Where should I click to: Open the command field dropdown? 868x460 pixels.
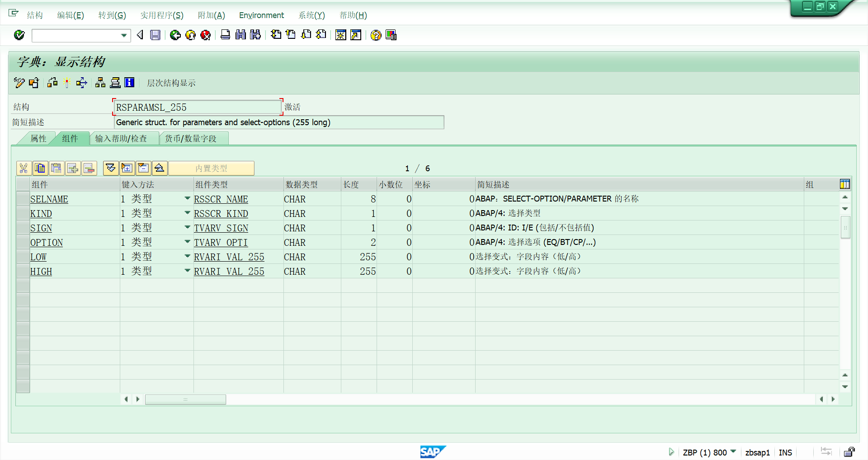coord(123,35)
